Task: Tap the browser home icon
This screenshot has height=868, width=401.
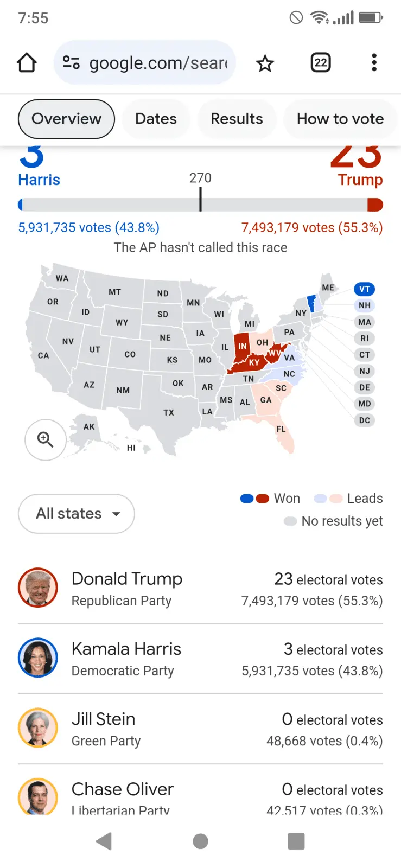Action: pos(27,63)
